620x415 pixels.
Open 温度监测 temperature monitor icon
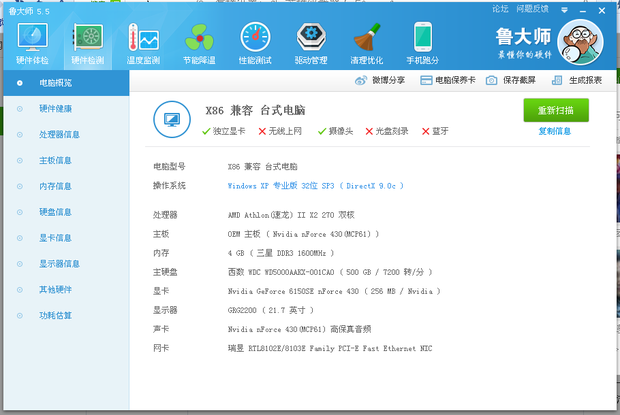pyautogui.click(x=143, y=43)
